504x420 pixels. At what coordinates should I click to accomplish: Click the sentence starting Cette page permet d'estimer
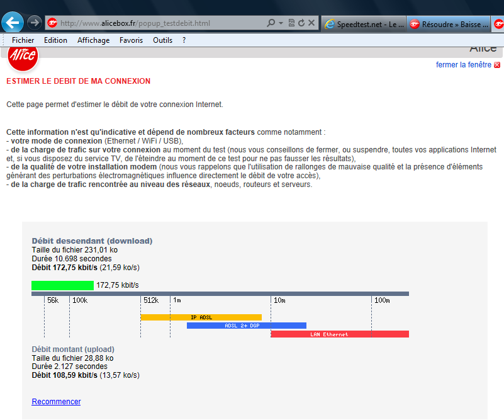[115, 105]
